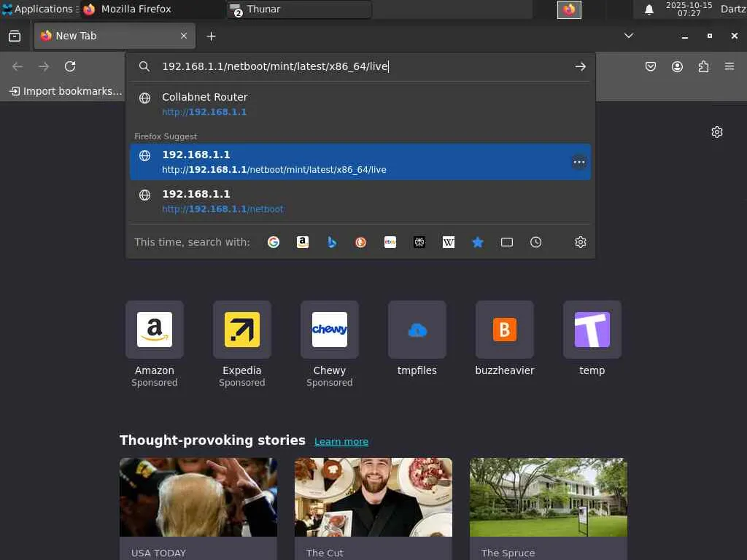Viewport: 747px width, 560px height.
Task: Open three-dots menu on highlighted suggestion
Action: 579,162
